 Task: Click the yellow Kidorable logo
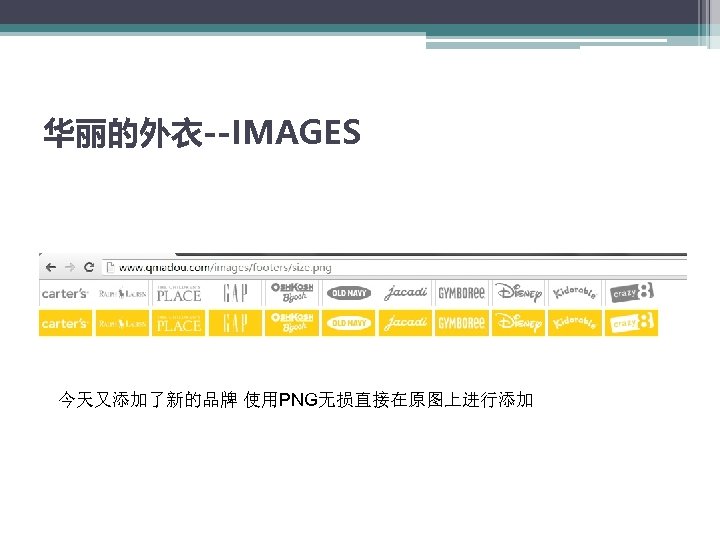click(575, 323)
